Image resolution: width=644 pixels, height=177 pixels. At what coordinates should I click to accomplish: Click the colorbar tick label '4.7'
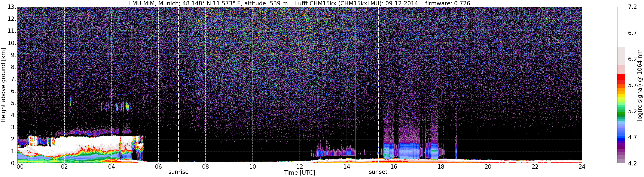pyautogui.click(x=632, y=137)
